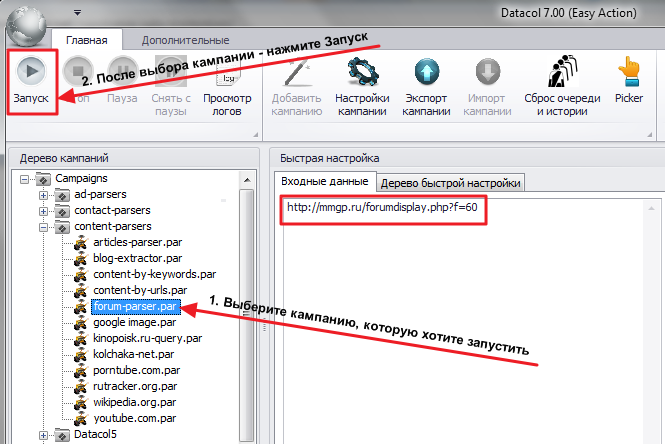Click robot icon beside blog-extractor.par
This screenshot has height=444, width=665.
pyautogui.click(x=81, y=259)
